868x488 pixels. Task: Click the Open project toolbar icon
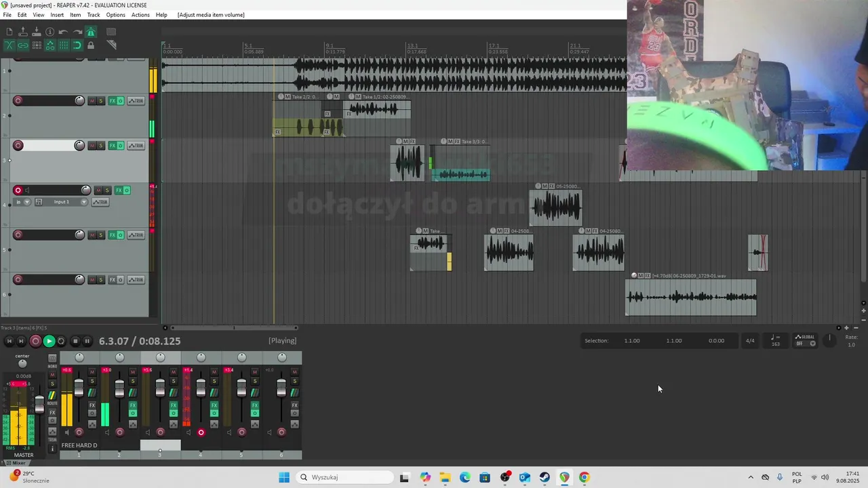point(23,32)
